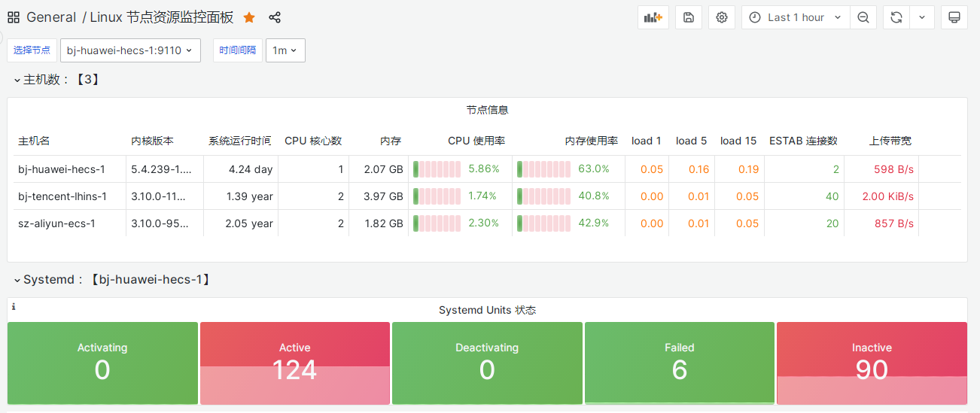The image size is (980, 413).
Task: Open the panel info icon
Action: (x=14, y=307)
